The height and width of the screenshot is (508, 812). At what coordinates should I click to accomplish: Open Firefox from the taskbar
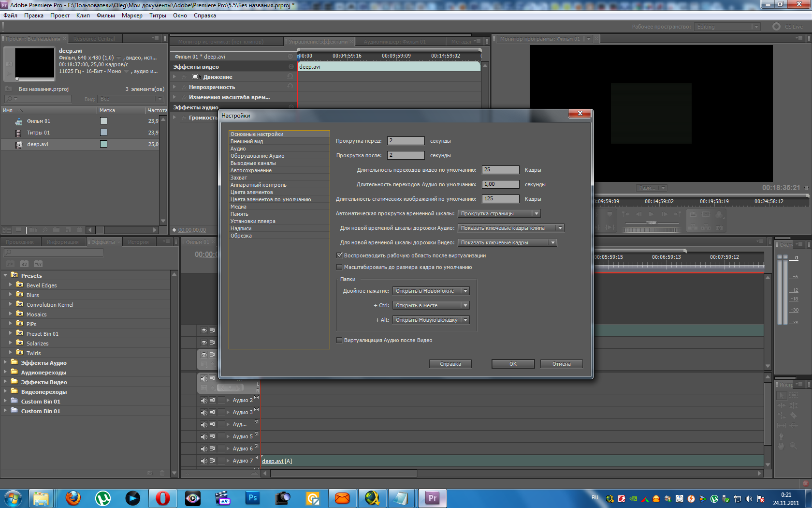coord(73,498)
